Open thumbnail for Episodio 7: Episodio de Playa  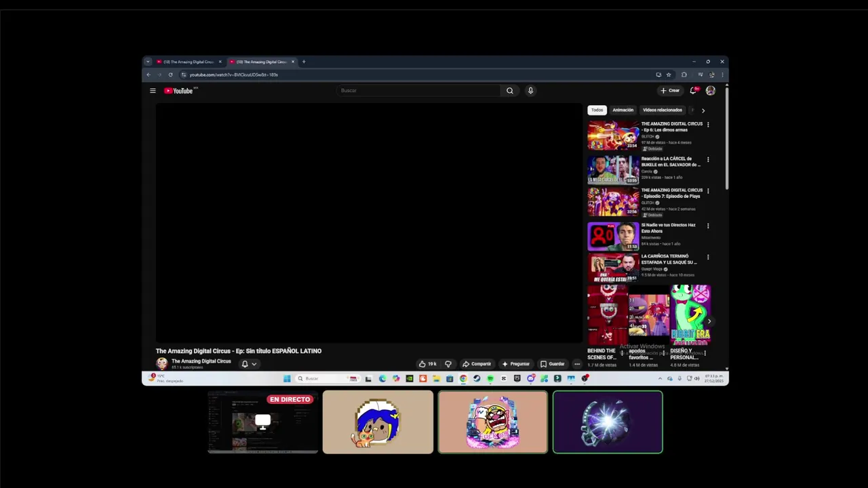pyautogui.click(x=613, y=201)
